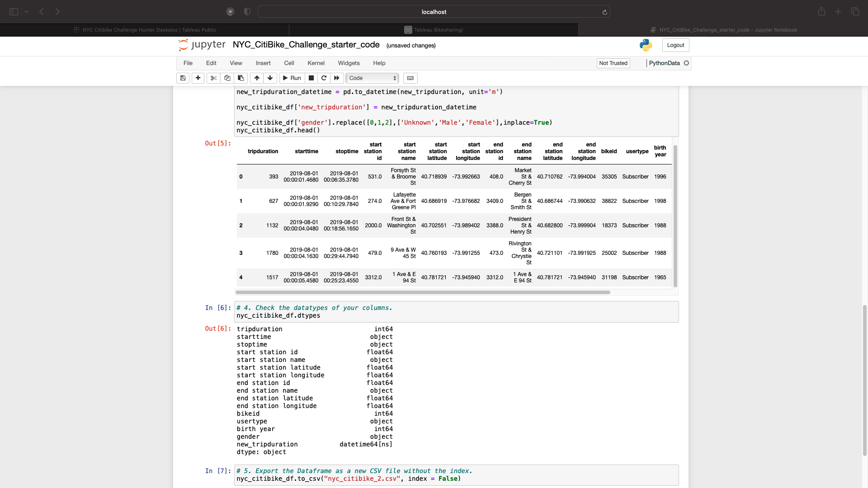Move selected cell up with arrow icon
868x488 pixels.
[x=256, y=78]
